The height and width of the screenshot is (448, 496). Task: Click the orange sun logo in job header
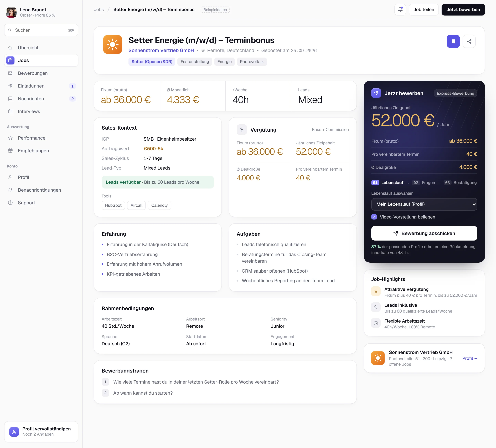(x=113, y=45)
